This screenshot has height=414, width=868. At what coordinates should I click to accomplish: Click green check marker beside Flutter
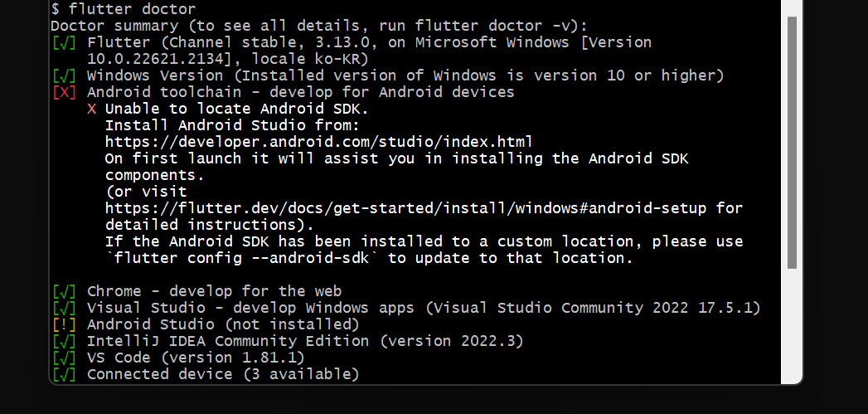tap(64, 42)
